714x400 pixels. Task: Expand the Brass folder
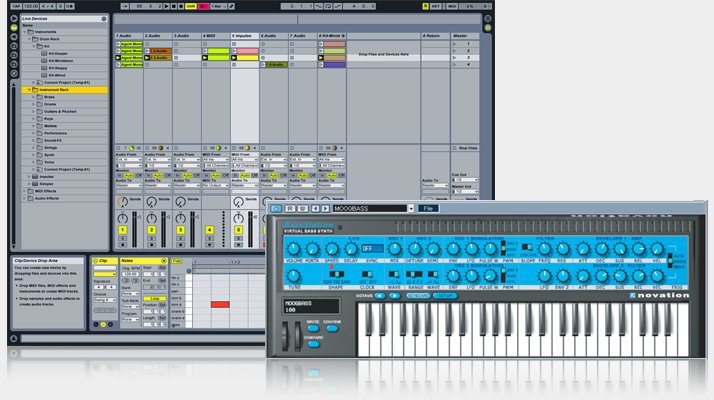coord(34,97)
